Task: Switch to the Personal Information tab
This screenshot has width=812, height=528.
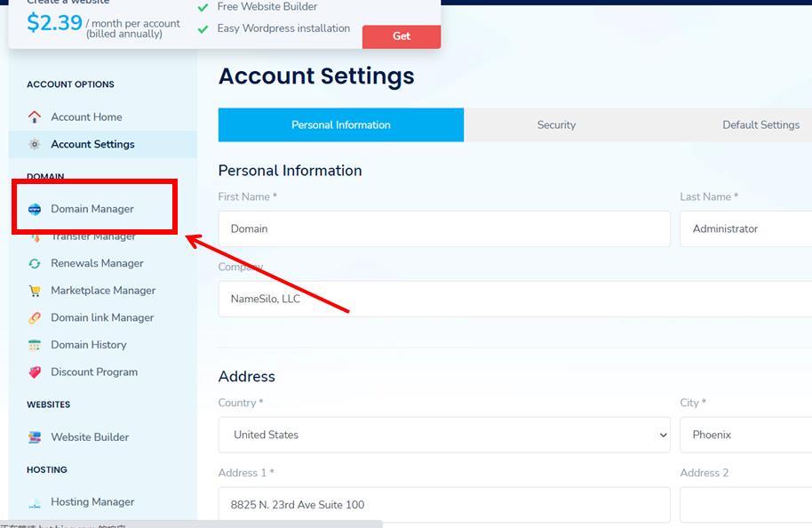Action: (x=341, y=124)
